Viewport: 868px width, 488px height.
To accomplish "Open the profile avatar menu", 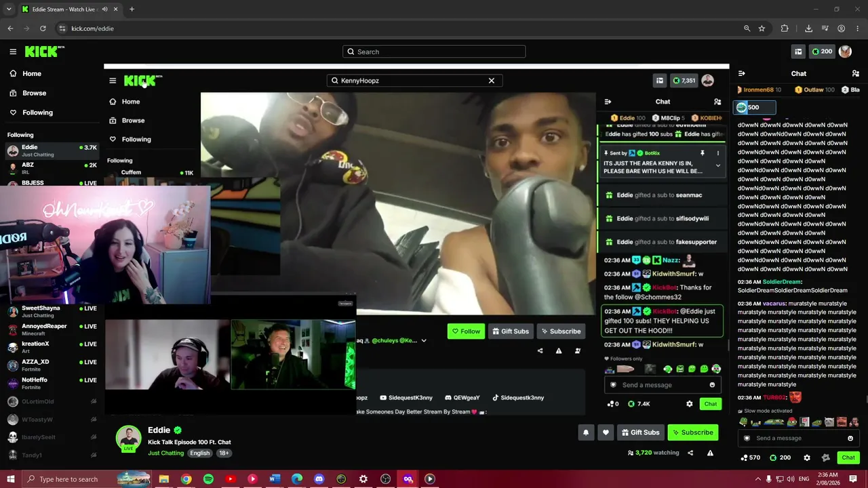I will (x=845, y=52).
